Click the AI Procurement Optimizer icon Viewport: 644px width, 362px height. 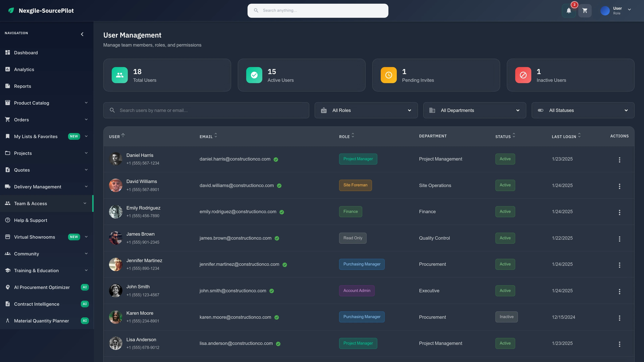pyautogui.click(x=8, y=287)
